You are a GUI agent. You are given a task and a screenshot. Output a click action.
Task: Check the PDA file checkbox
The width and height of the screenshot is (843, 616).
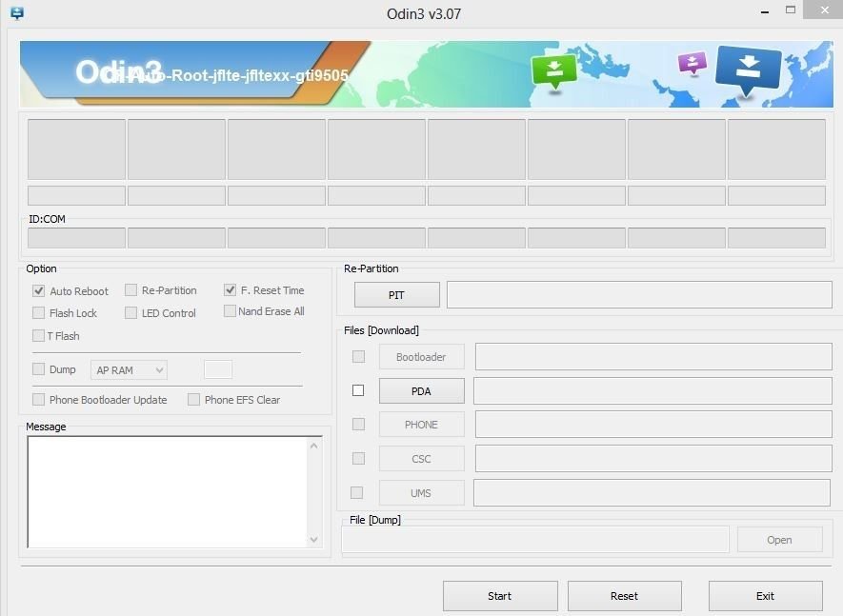(x=358, y=390)
